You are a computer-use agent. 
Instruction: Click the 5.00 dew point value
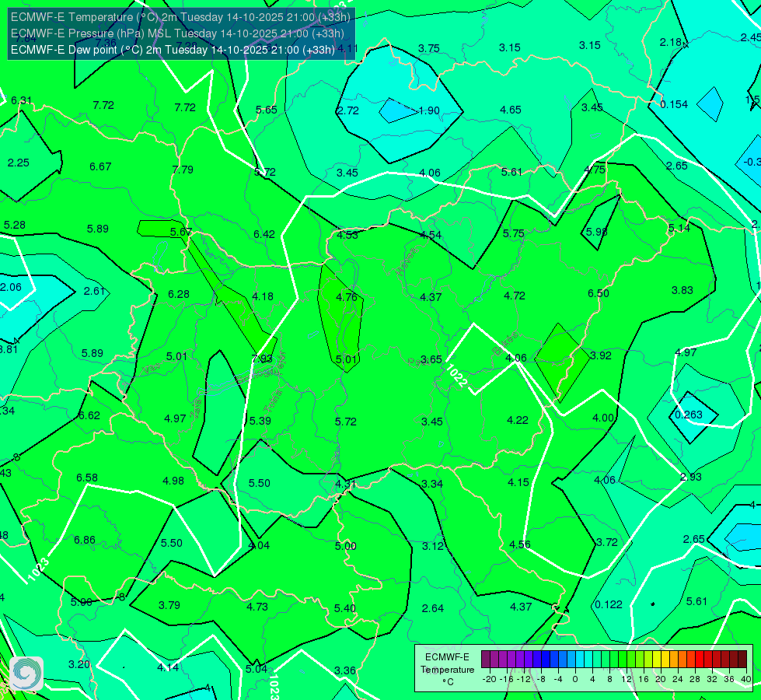pos(346,547)
